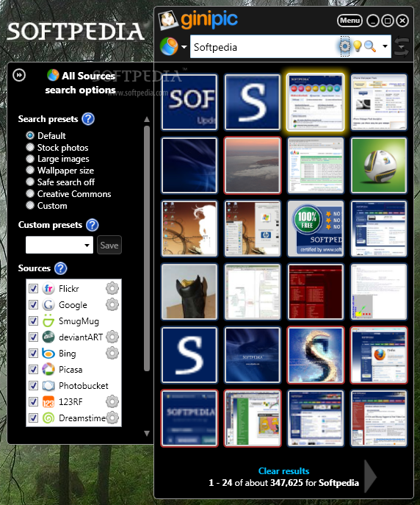Click the options panel scroll down arrow
Screen dimensions: 420x505
[147, 434]
